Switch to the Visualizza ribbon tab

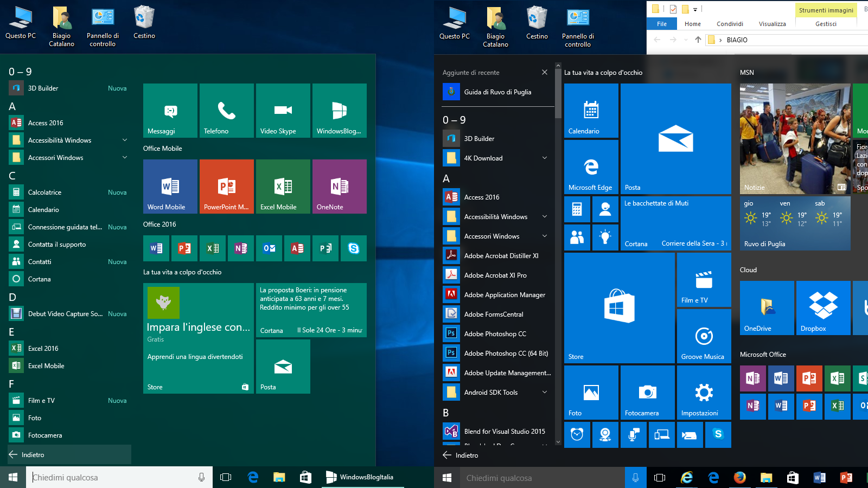tap(773, 24)
